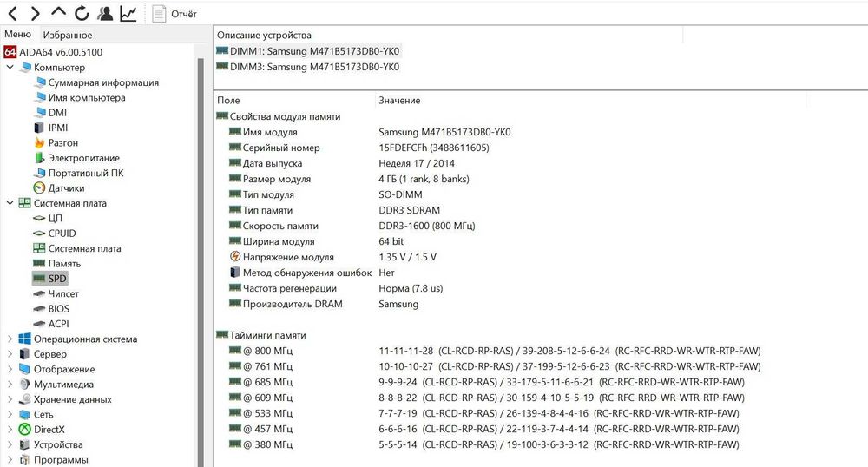Viewport: 868px width, 467px height.
Task: Click the Мультимедиа speaker icon
Action: [25, 384]
